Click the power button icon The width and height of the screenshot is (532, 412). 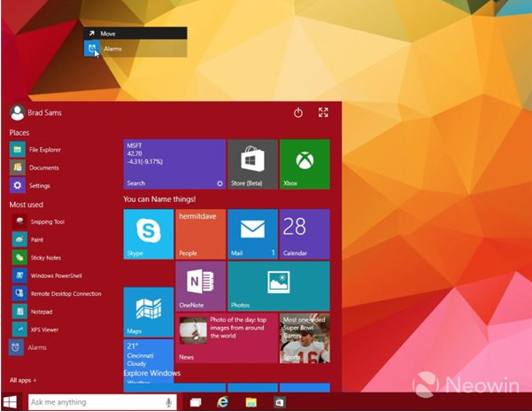(x=298, y=113)
